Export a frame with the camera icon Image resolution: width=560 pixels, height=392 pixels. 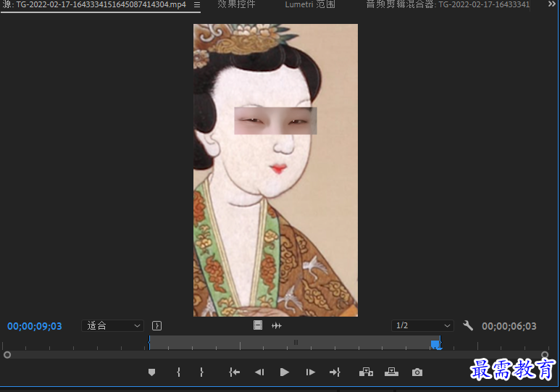417,372
